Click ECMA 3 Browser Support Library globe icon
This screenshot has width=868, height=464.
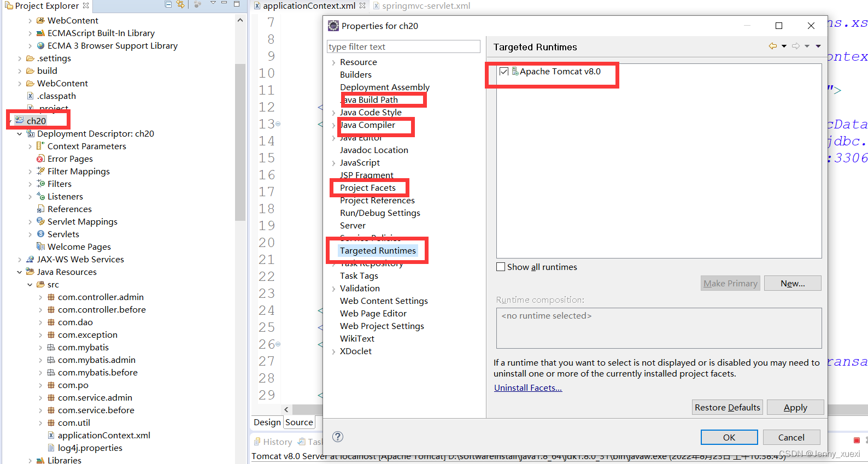click(x=40, y=45)
